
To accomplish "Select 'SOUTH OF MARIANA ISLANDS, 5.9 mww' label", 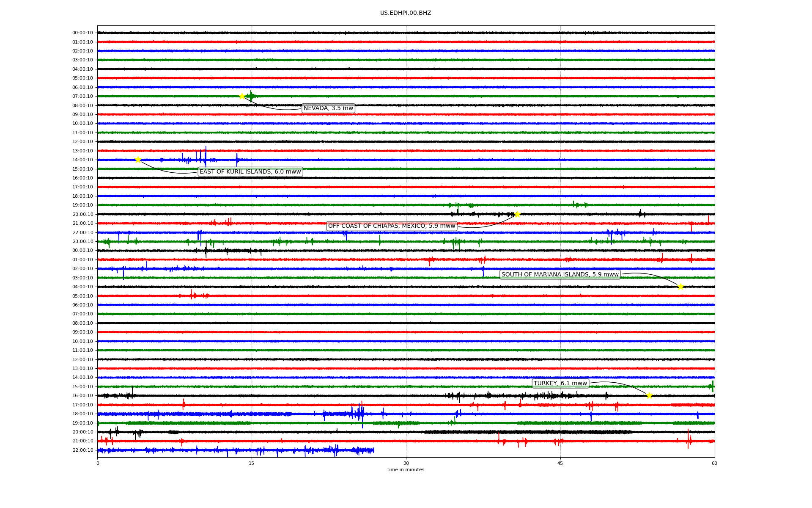I will pos(560,275).
